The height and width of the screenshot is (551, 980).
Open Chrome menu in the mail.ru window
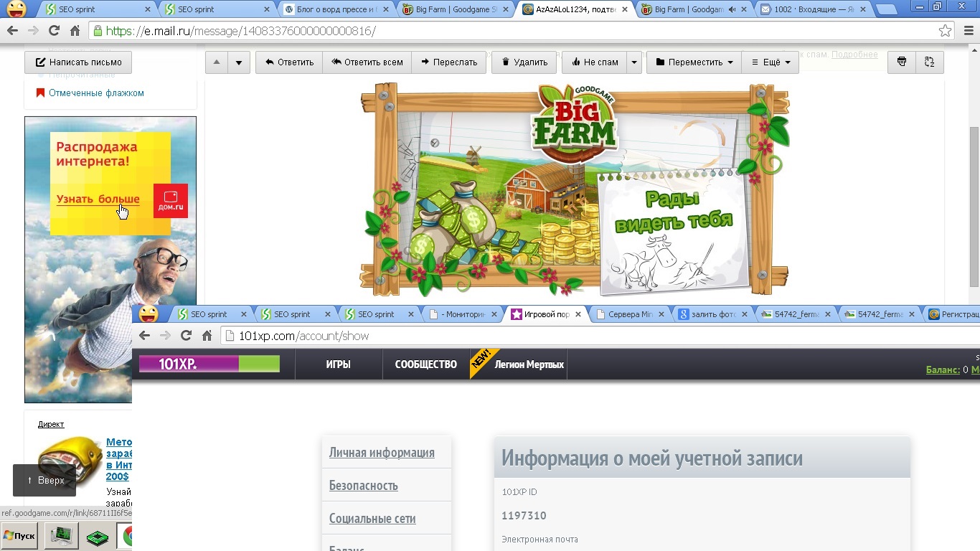pyautogui.click(x=968, y=31)
